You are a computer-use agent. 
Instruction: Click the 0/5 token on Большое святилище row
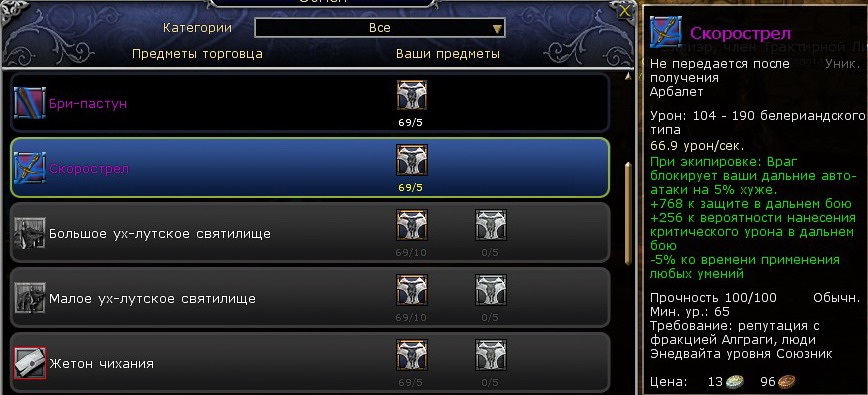pyautogui.click(x=490, y=225)
